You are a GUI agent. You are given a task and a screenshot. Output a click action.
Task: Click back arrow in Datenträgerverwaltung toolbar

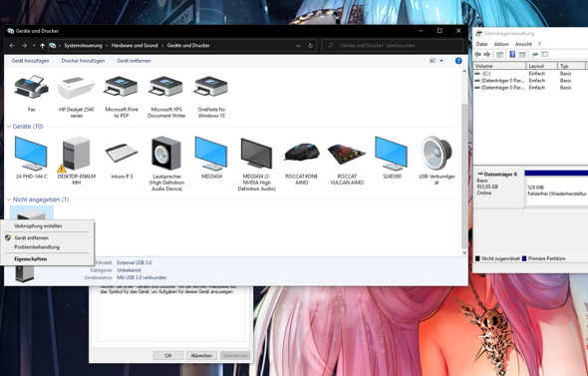point(478,55)
